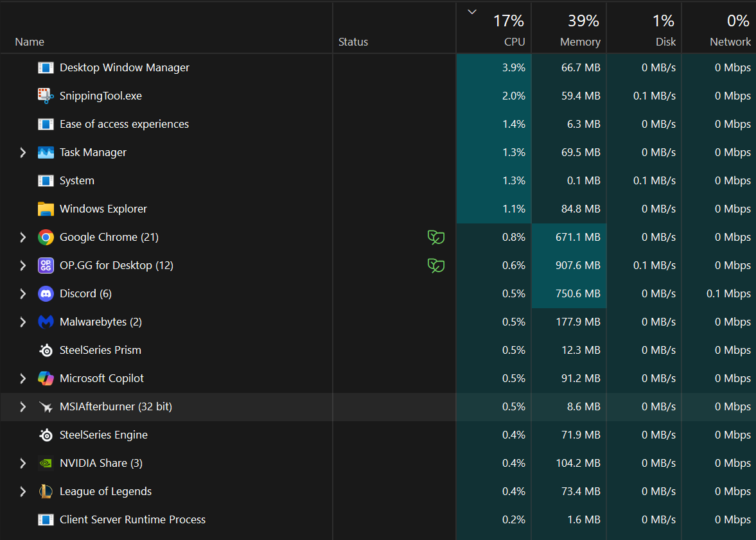Select the Client Server Runtime Process name
756x540 pixels.
(x=132, y=519)
